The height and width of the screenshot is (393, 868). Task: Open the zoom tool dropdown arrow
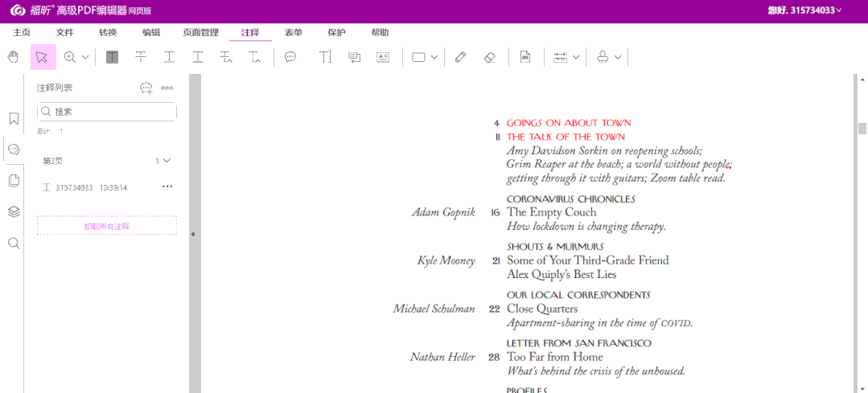(84, 57)
